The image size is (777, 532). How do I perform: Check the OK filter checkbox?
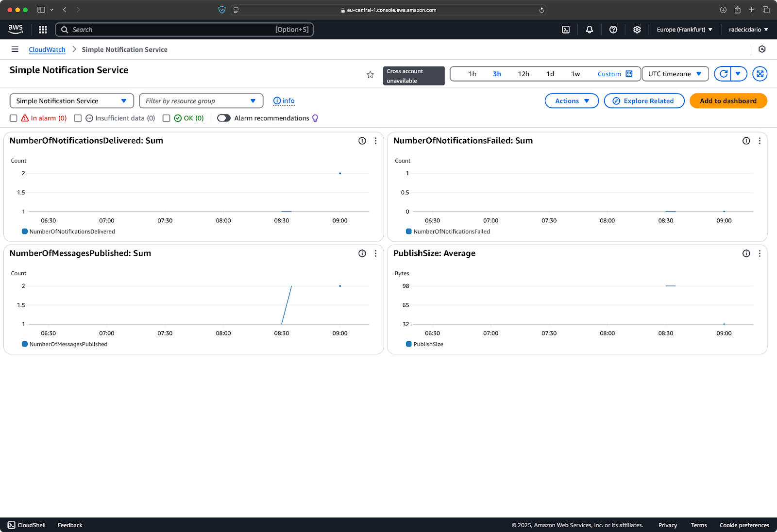coord(166,118)
